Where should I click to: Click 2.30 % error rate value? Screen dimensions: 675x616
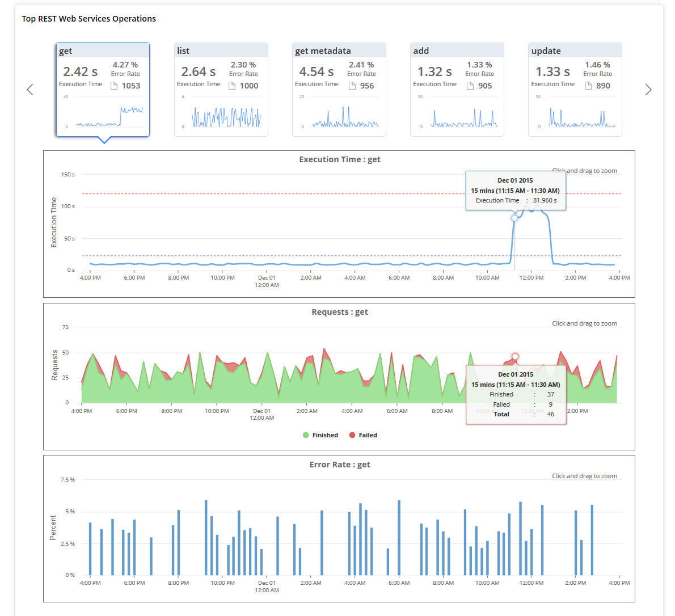(243, 65)
